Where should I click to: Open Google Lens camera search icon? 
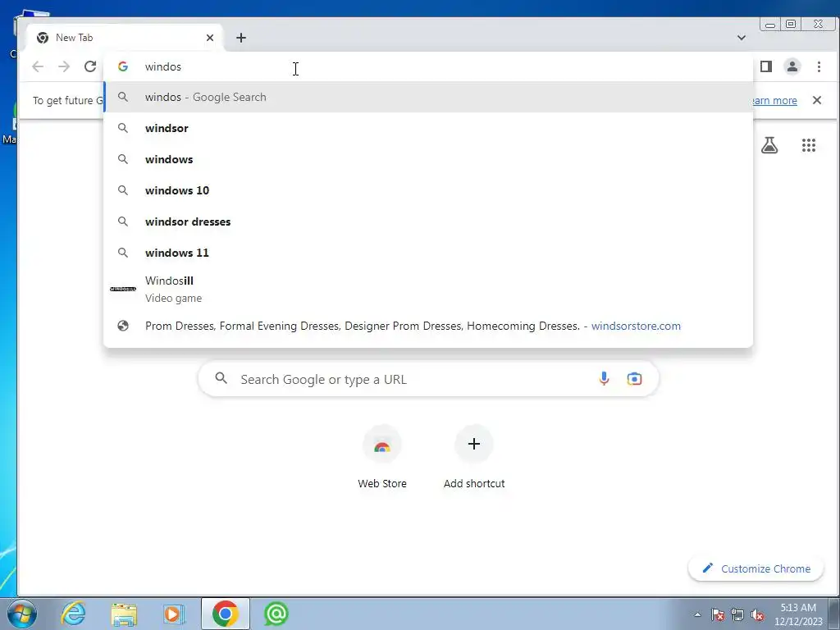click(x=634, y=379)
